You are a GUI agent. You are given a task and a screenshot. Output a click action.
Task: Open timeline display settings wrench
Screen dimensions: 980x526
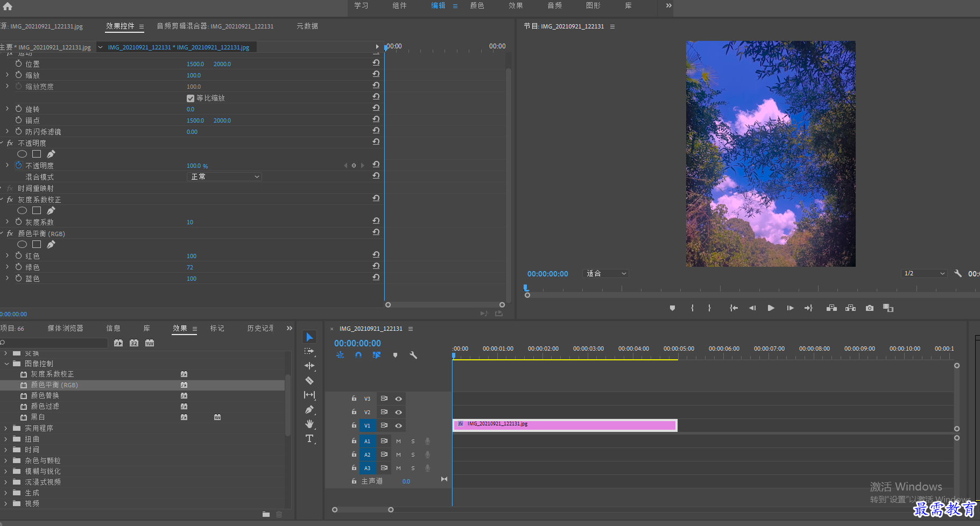click(413, 355)
